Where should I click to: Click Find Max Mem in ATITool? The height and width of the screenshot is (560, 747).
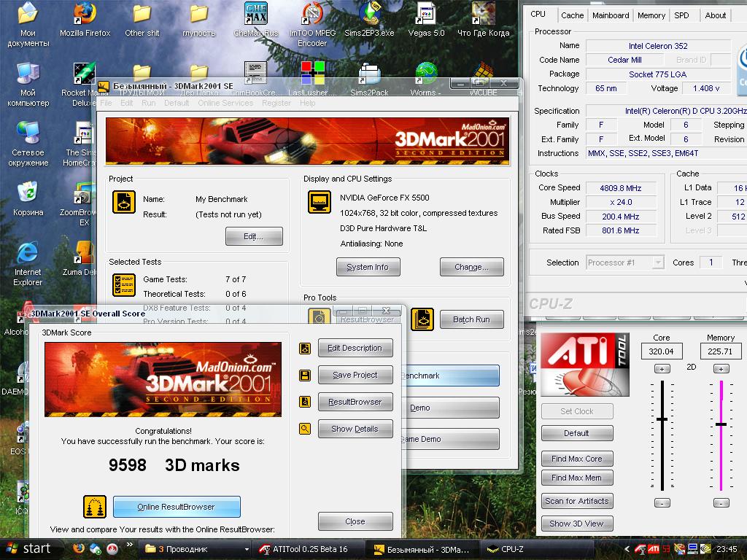point(577,478)
